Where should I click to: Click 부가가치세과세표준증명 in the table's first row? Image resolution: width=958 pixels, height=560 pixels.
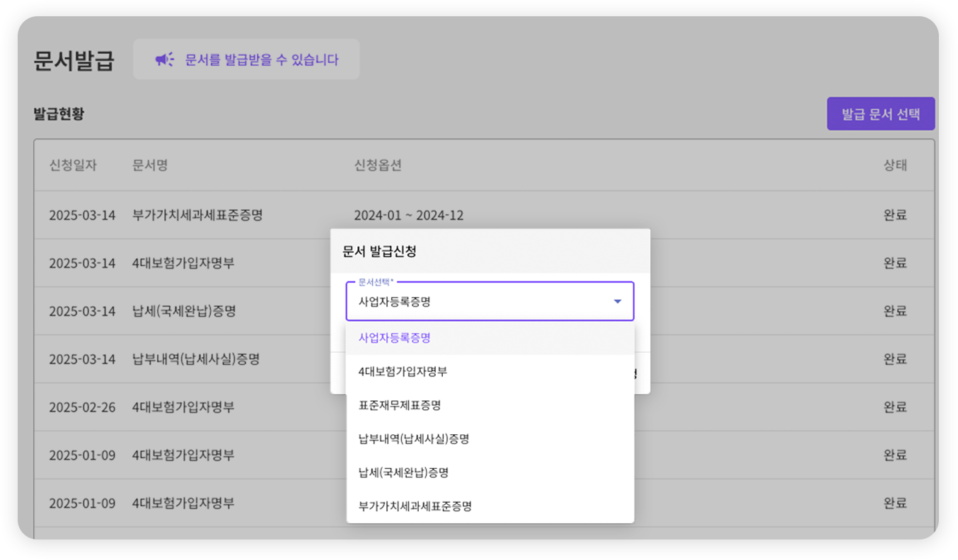click(x=197, y=215)
